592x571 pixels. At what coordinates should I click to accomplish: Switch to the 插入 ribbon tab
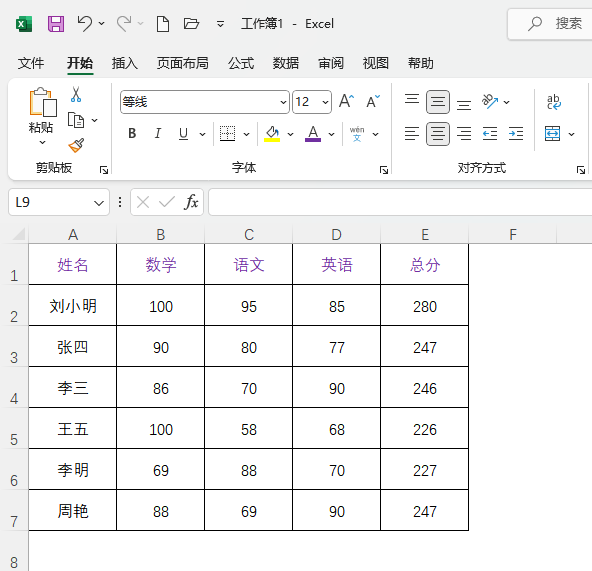[125, 63]
